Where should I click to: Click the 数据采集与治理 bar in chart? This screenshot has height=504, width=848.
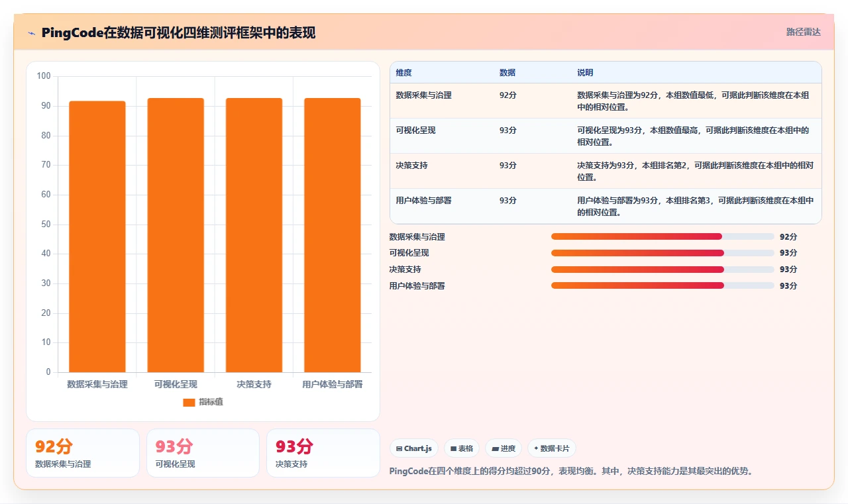click(x=97, y=236)
